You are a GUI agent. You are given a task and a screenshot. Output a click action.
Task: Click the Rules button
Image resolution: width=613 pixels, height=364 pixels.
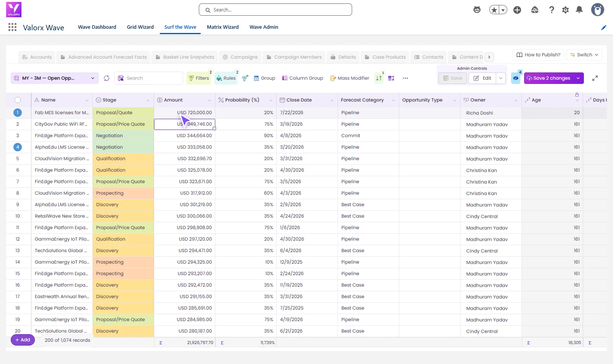(x=226, y=78)
